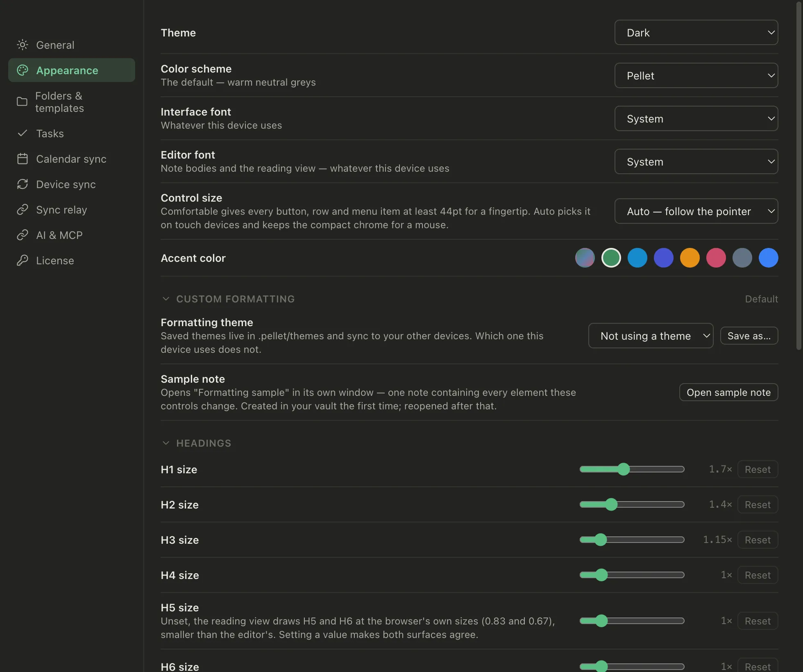Click the Sync relay link icon

(23, 209)
